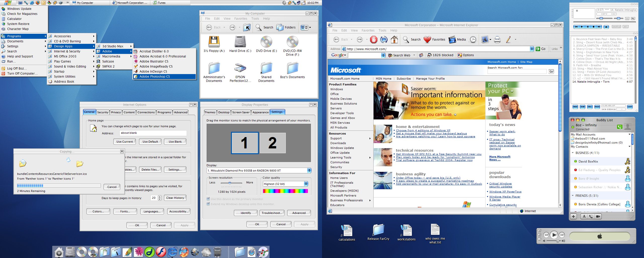Viewport: 644px width, 258px height.
Task: Toggle 'Extend my Windows desktop onto this monitor' checkbox
Action: tap(208, 204)
